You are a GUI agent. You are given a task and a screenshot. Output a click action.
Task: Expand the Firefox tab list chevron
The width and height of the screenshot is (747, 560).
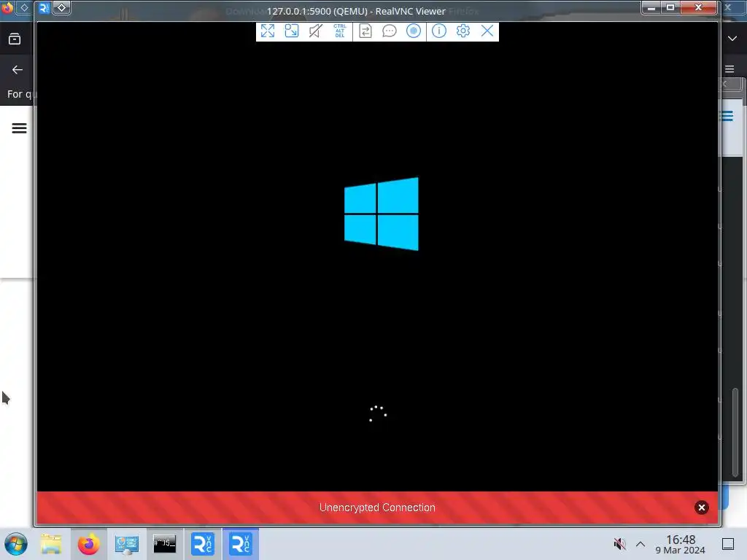[x=732, y=39]
